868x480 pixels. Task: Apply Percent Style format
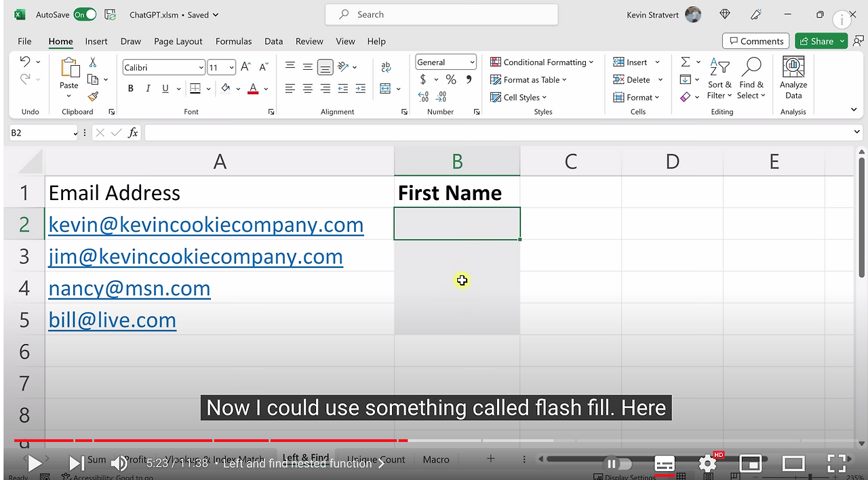click(451, 80)
